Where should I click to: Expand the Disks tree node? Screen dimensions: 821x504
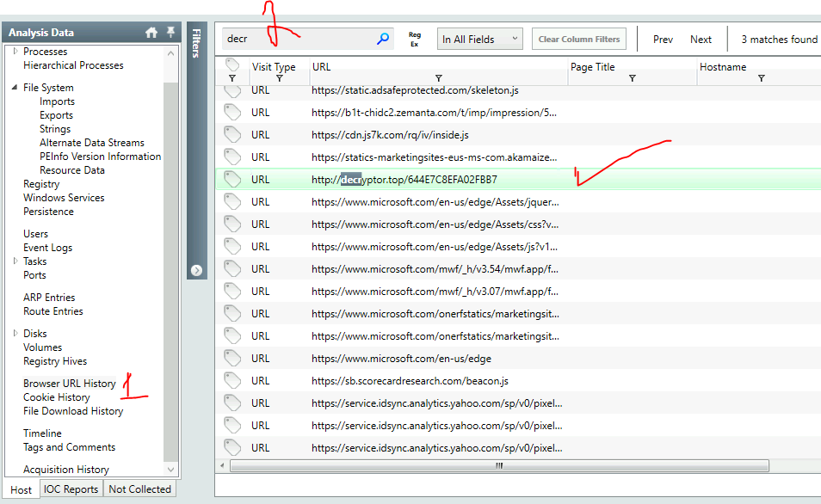(15, 334)
